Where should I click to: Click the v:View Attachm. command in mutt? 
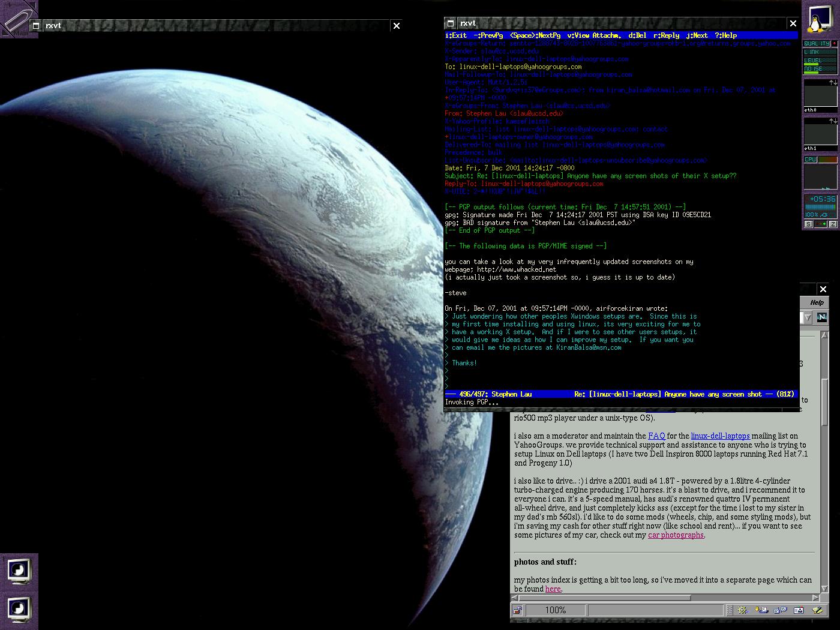pos(594,35)
